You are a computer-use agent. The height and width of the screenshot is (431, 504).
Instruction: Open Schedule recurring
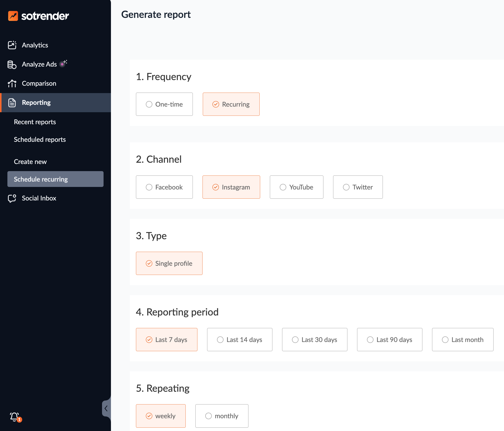point(55,179)
